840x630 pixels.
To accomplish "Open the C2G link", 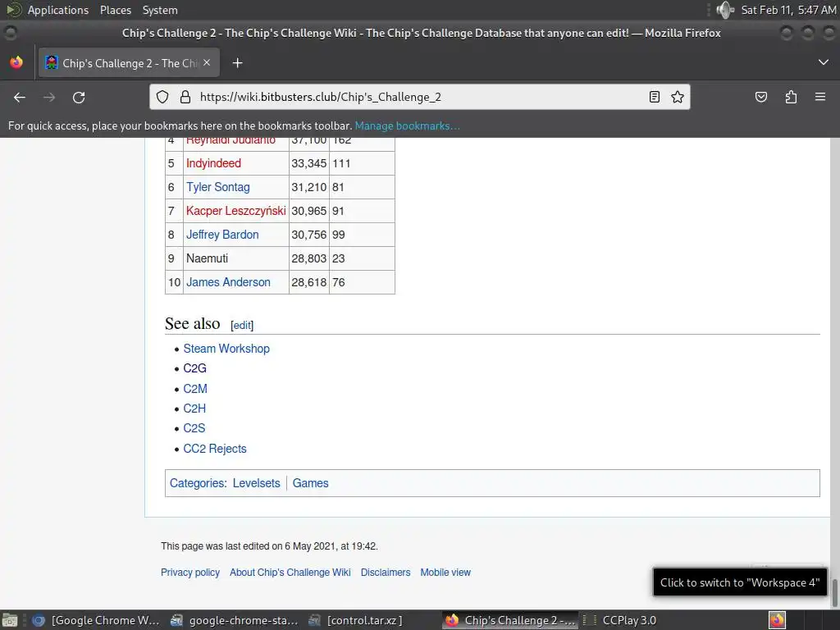I will (194, 368).
